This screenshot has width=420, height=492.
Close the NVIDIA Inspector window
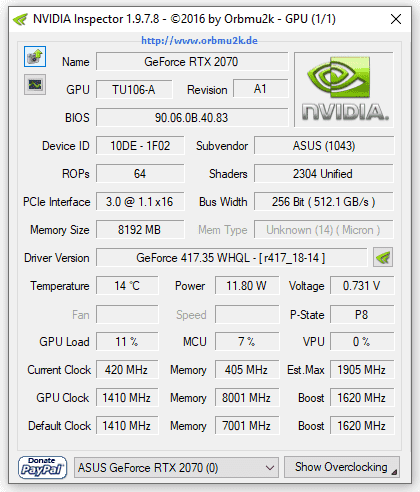tap(396, 19)
